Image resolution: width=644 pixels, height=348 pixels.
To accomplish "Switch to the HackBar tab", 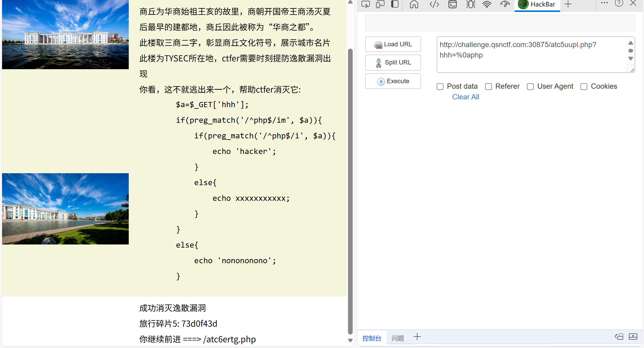I will tap(537, 4).
